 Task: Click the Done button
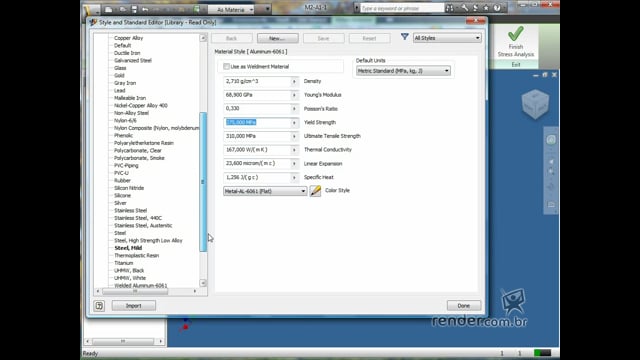coord(464,306)
